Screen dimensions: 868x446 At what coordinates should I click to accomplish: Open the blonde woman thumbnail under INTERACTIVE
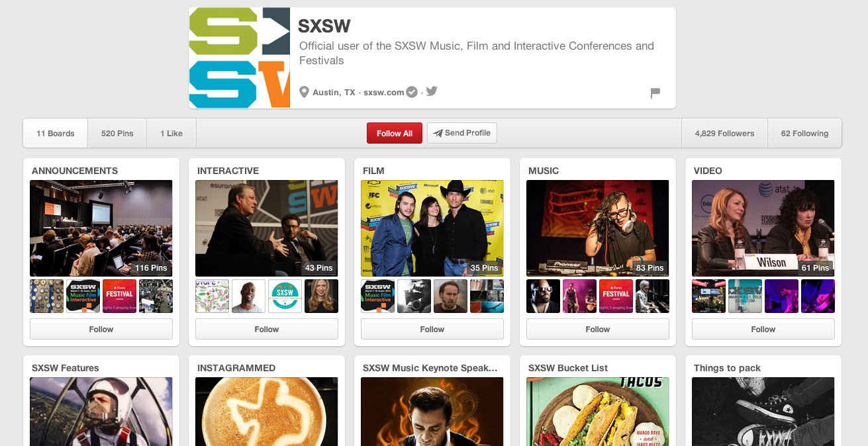click(x=322, y=296)
